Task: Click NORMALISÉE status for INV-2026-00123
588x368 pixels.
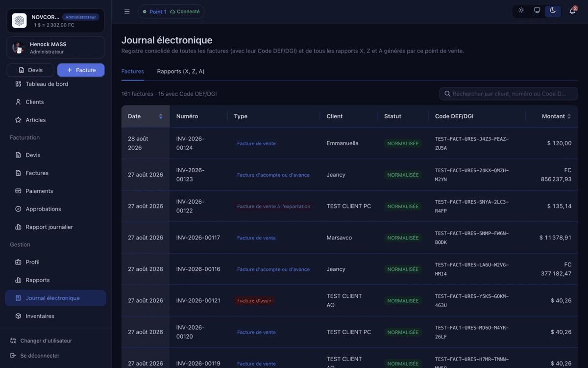Action: click(403, 175)
